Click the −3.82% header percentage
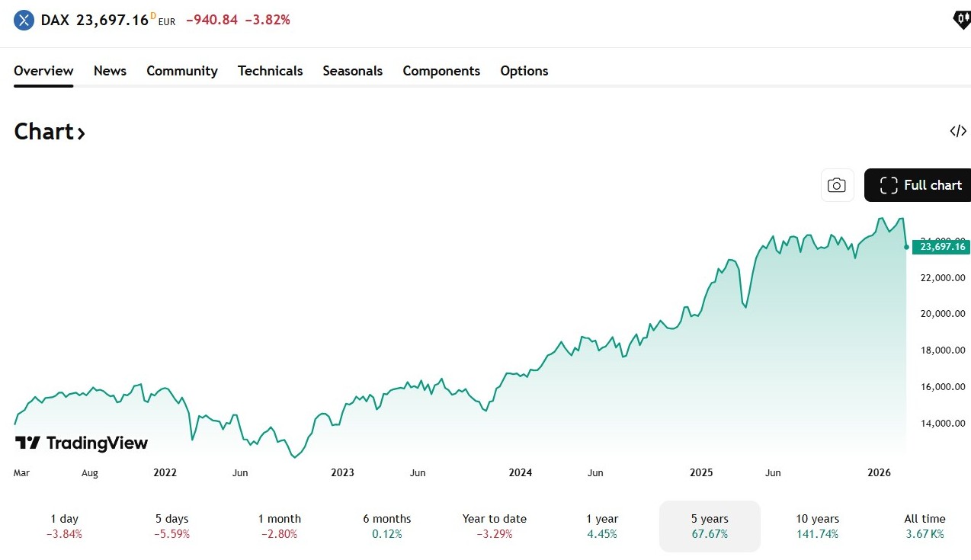971x560 pixels. [268, 20]
